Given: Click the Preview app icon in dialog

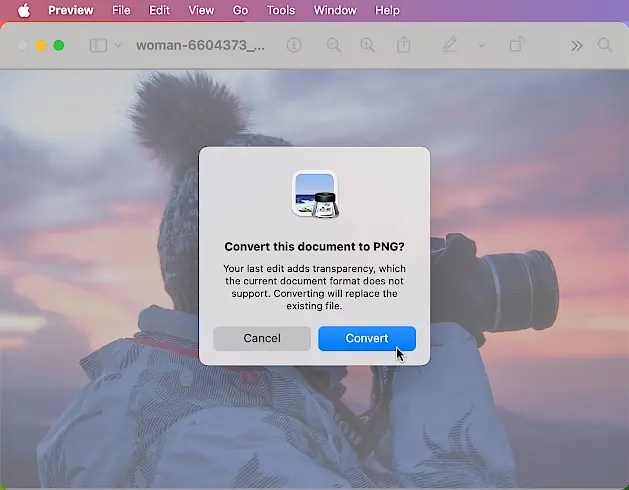Looking at the screenshot, I should tap(315, 195).
